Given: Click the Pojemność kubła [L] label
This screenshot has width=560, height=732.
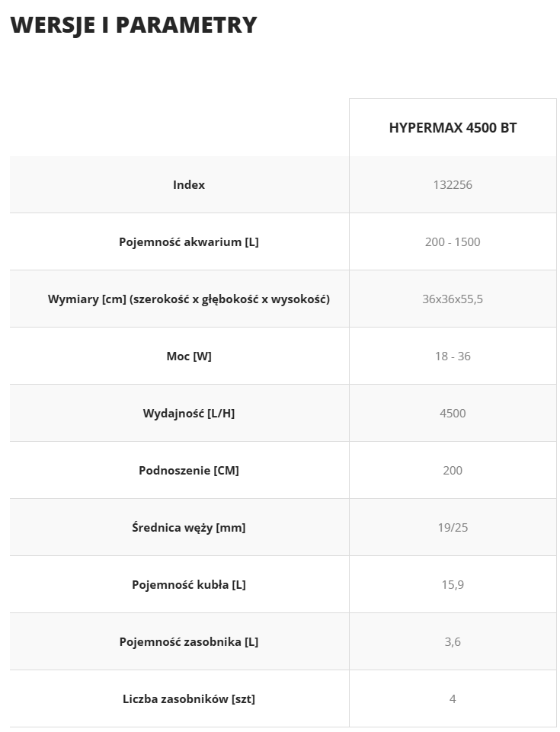Looking at the screenshot, I should click(x=189, y=584).
